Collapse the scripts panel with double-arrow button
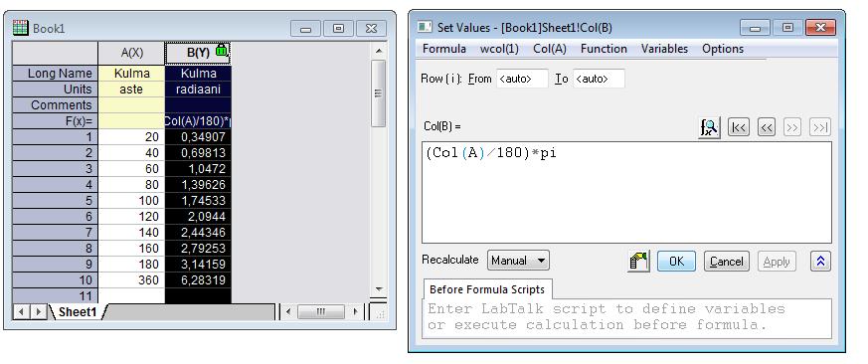The width and height of the screenshot is (868, 364). click(x=820, y=262)
